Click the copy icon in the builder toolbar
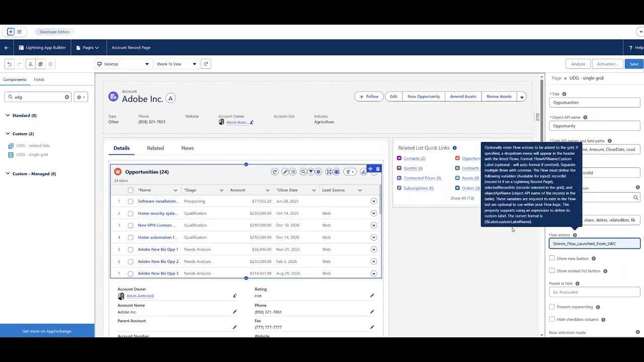This screenshot has height=362, width=644. click(x=40, y=64)
